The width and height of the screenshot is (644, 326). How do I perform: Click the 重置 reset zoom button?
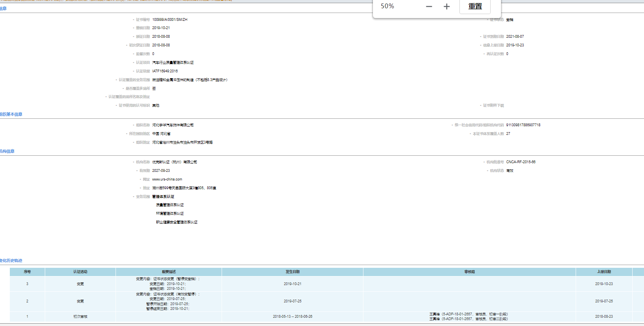pos(475,6)
